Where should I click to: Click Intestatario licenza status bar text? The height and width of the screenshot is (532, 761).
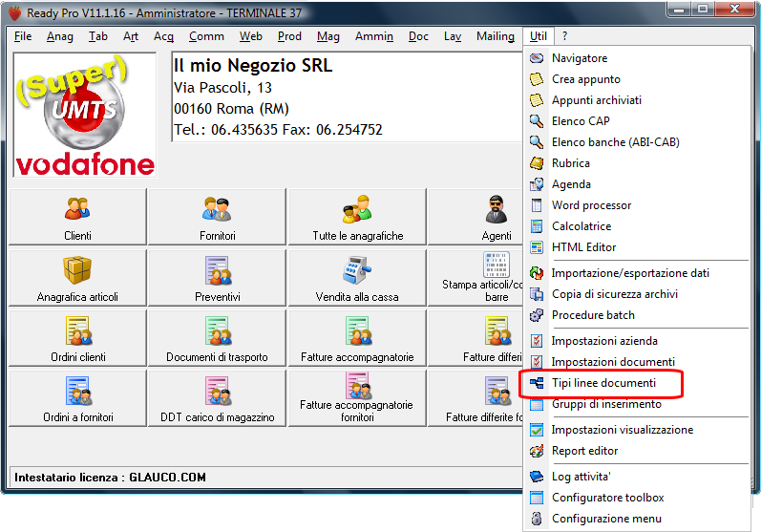tap(110, 478)
